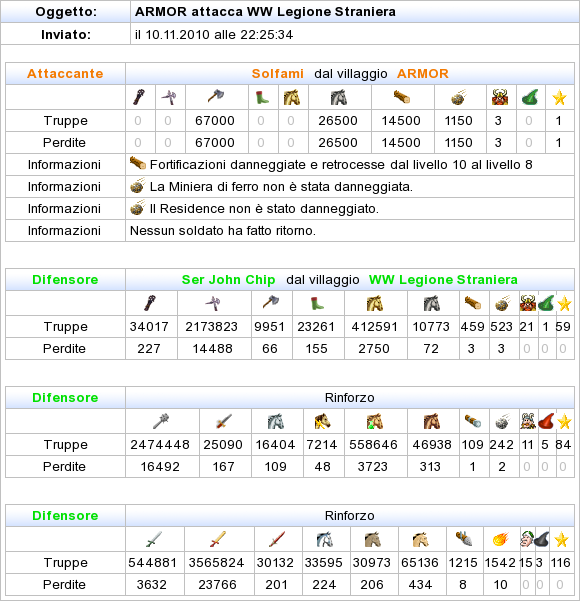Click the losses value 14488
Viewport: 580px width, 601px height.
[x=212, y=349]
